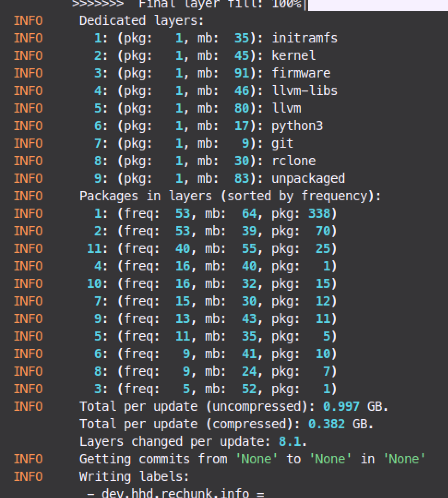Click 'Getting commits from' log line

pos(152,459)
